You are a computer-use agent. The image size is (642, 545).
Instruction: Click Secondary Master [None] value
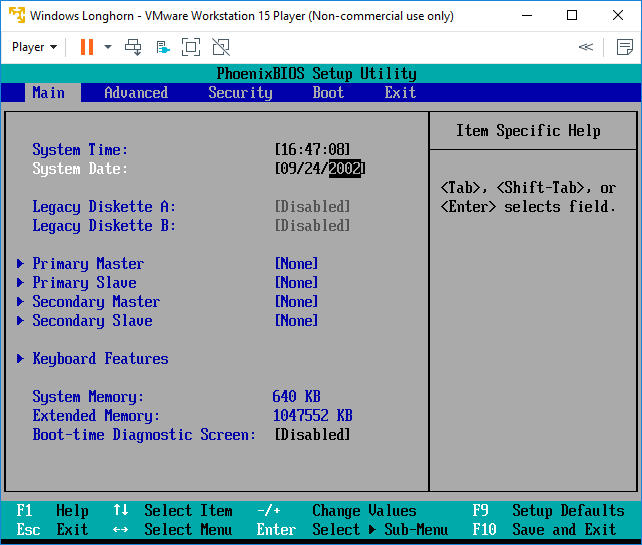pyautogui.click(x=296, y=301)
